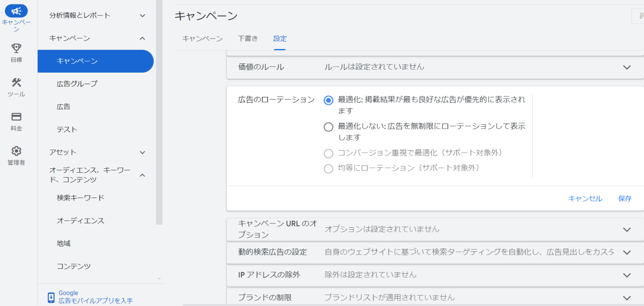Click オプションは設定されていません text

click(382, 229)
